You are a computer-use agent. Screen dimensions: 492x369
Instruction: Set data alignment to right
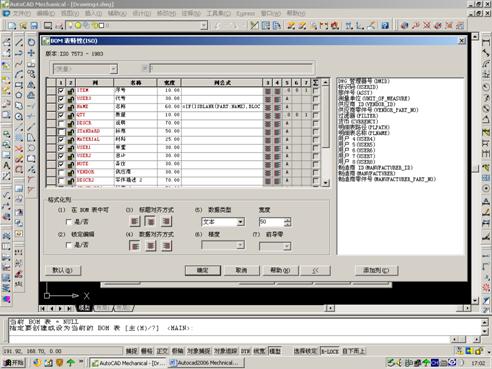pos(166,246)
